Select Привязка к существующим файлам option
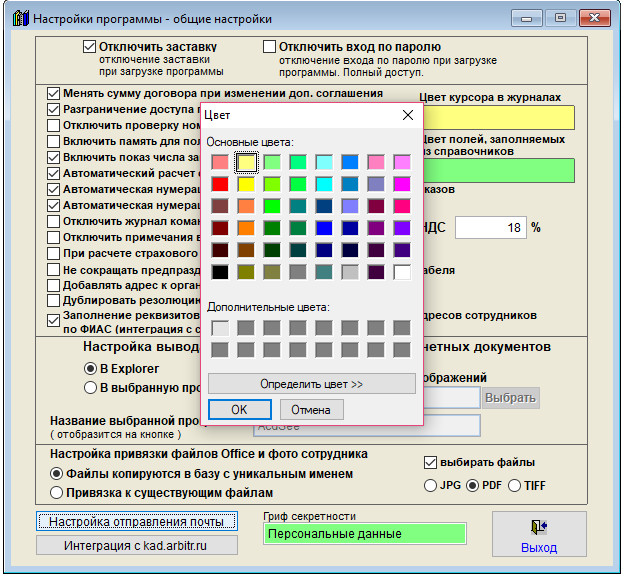This screenshot has width=624, height=578. tap(56, 492)
